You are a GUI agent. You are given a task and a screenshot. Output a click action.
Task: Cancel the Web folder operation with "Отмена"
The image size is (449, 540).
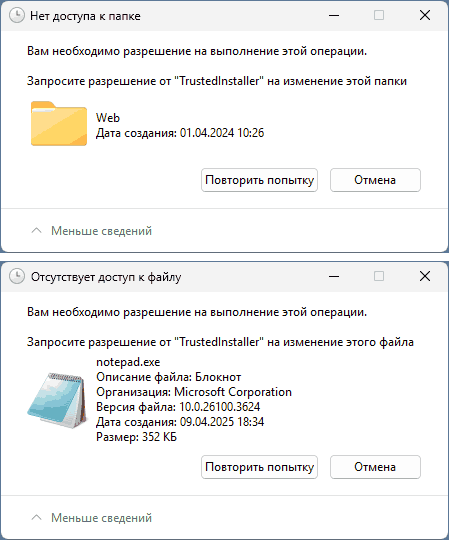point(375,180)
